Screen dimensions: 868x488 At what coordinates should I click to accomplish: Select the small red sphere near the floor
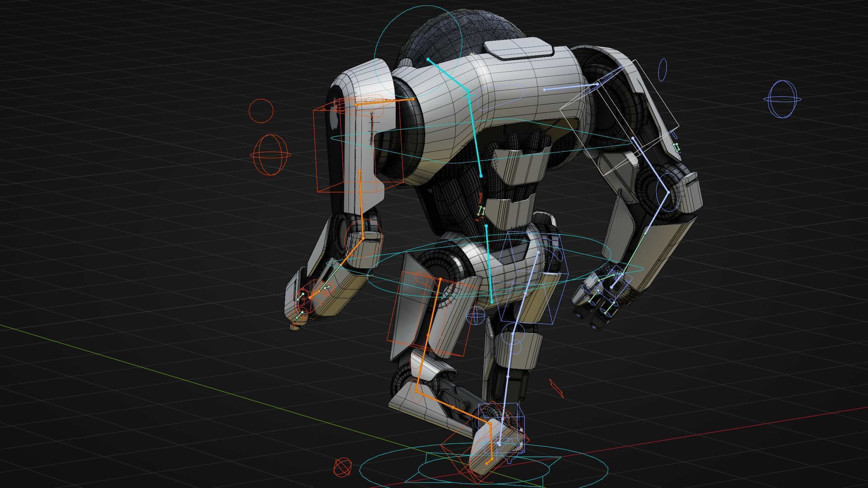click(342, 467)
